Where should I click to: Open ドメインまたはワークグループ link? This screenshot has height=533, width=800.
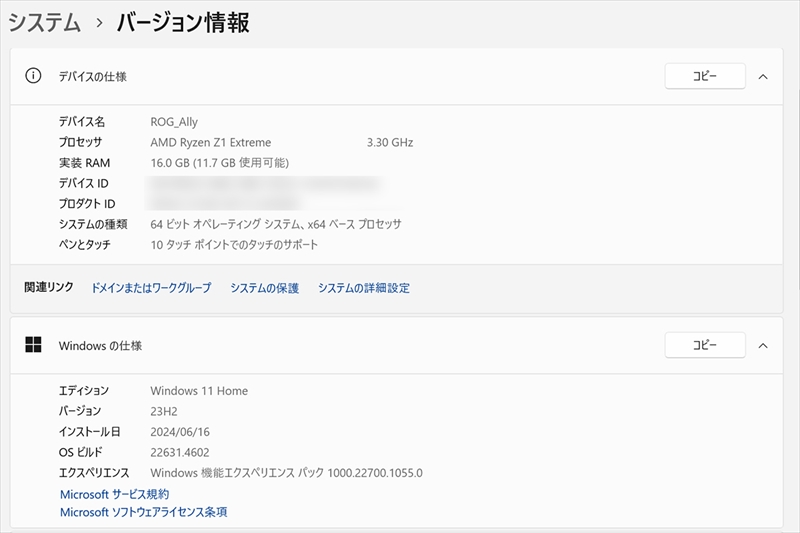[151, 288]
